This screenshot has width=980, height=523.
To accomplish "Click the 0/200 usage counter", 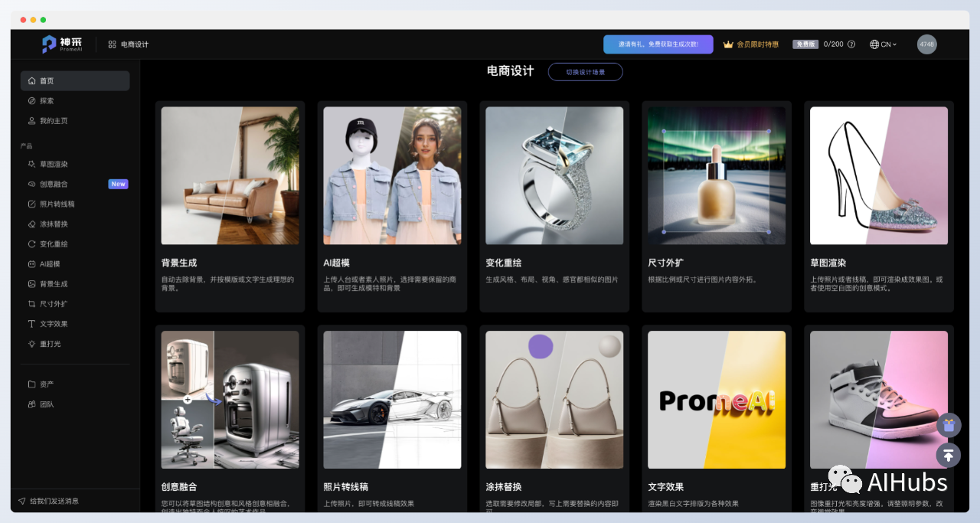I will coord(834,44).
